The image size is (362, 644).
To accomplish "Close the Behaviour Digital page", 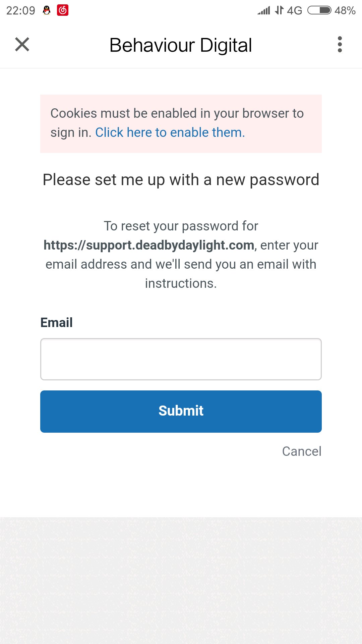I will pos(22,45).
